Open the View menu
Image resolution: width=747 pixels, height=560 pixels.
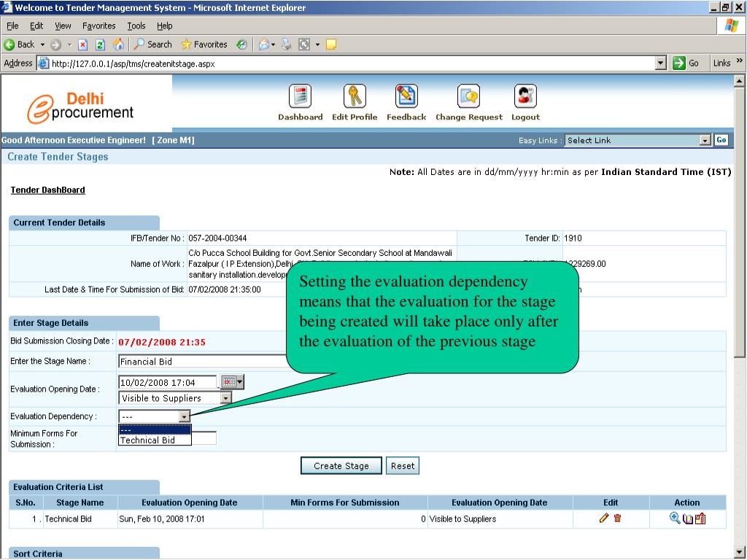63,26
